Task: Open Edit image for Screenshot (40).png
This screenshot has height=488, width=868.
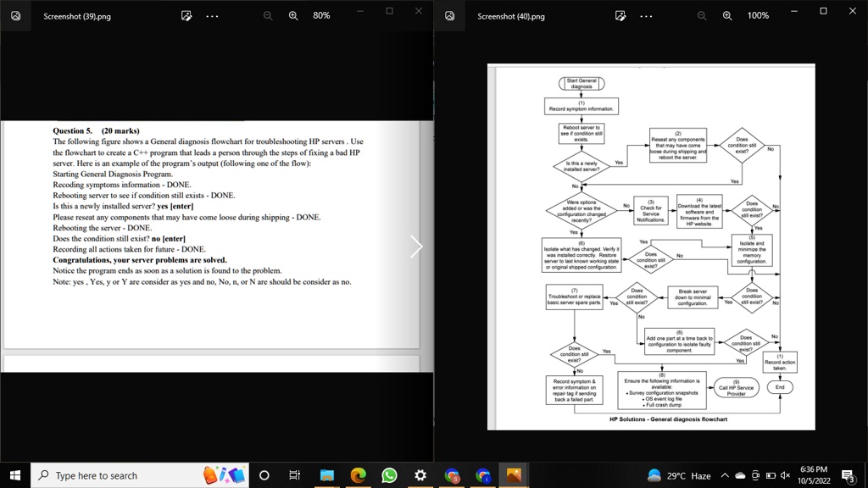Action: tap(619, 15)
